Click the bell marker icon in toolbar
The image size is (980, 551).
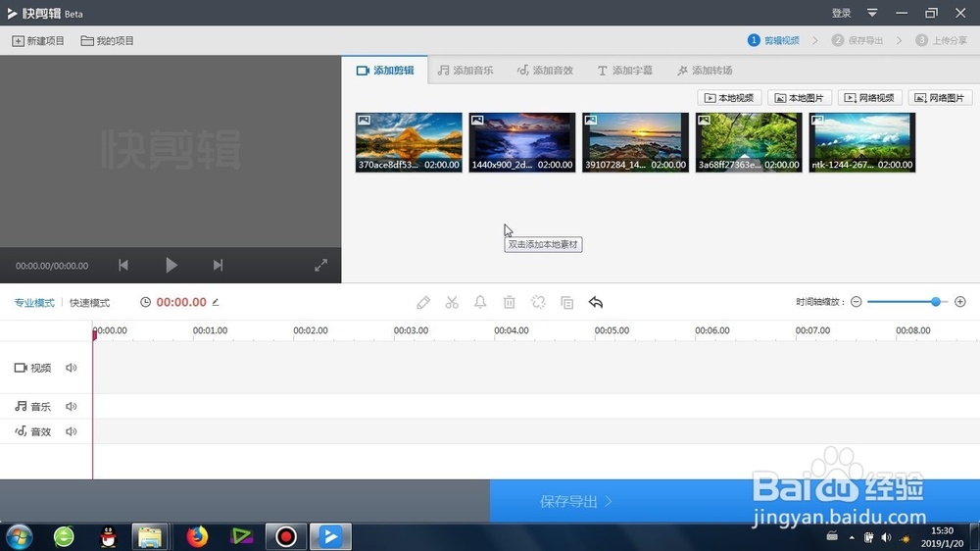(x=480, y=303)
